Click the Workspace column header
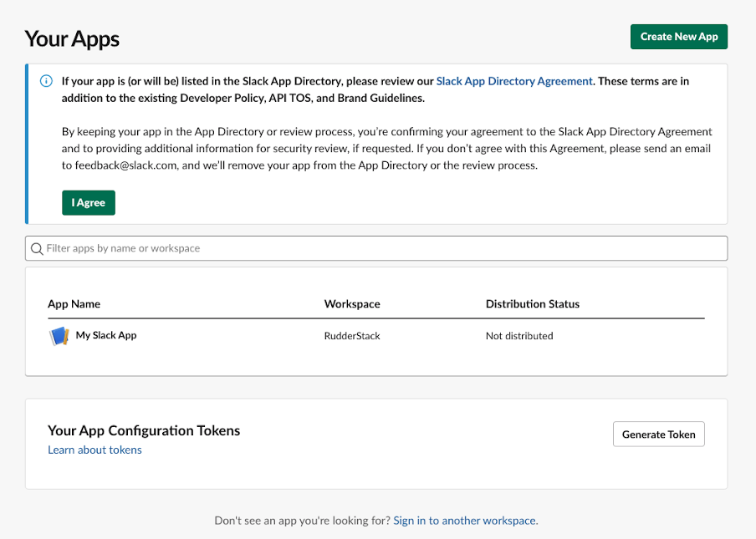Screen dimensions: 756x539 tap(352, 304)
